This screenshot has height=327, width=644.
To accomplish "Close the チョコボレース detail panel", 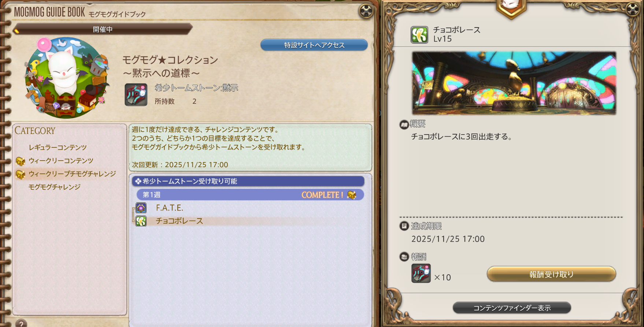I will coord(632,9).
